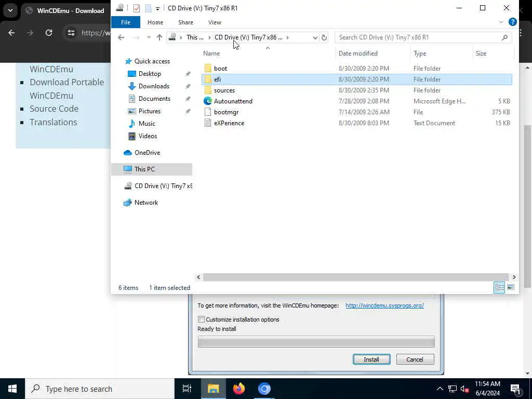Click Properties quick access toolbar icon

coord(137,8)
